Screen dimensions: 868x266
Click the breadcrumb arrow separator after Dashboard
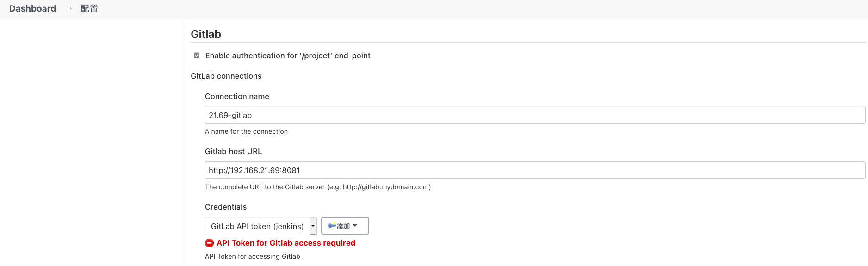tap(70, 8)
